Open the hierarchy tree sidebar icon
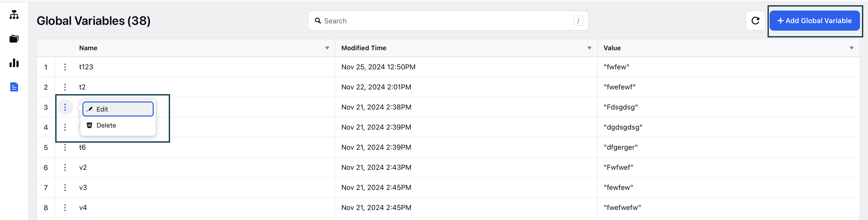 (14, 15)
